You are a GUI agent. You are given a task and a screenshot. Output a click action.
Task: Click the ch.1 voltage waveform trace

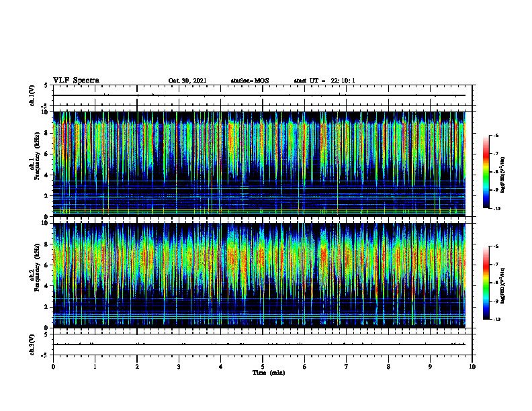pos(259,95)
